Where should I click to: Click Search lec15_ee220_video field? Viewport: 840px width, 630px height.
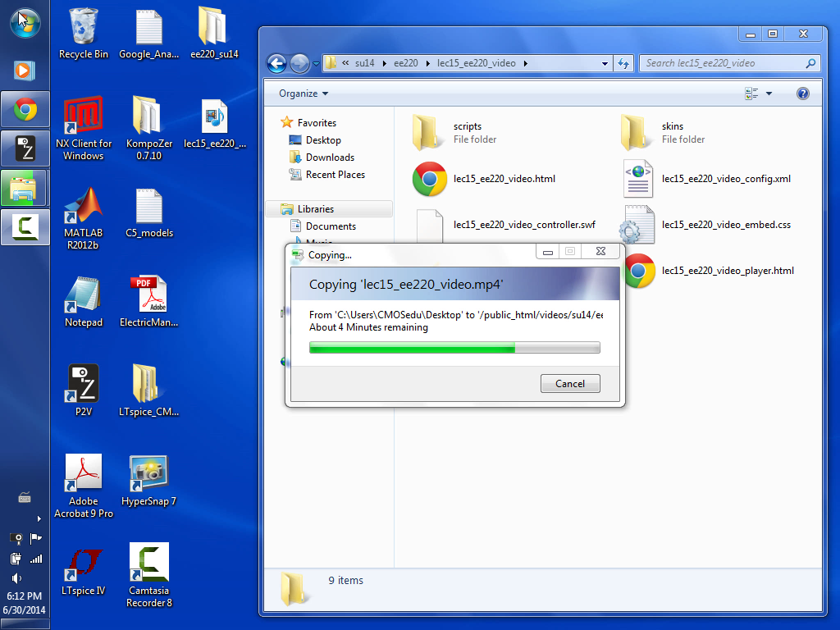(x=729, y=63)
